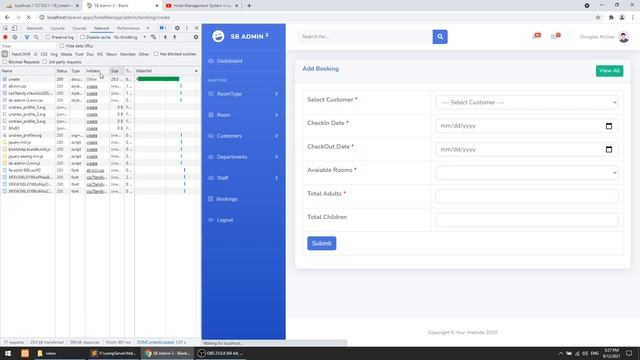640x360 pixels.
Task: Submit the booking form
Action: [322, 243]
